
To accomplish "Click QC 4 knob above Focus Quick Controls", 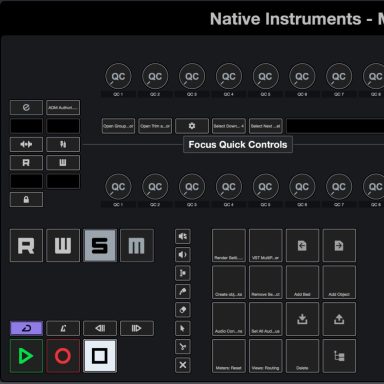I will coord(229,76).
